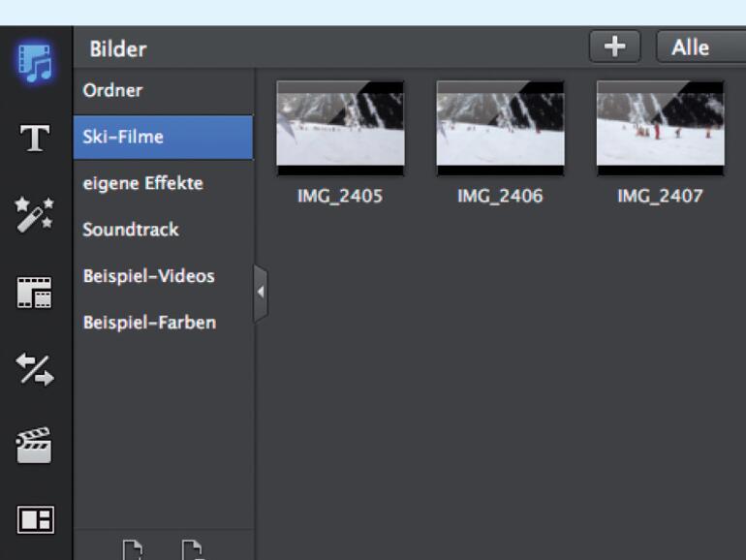Open the Alle filter dropdown
This screenshot has height=560, width=746.
tap(701, 47)
